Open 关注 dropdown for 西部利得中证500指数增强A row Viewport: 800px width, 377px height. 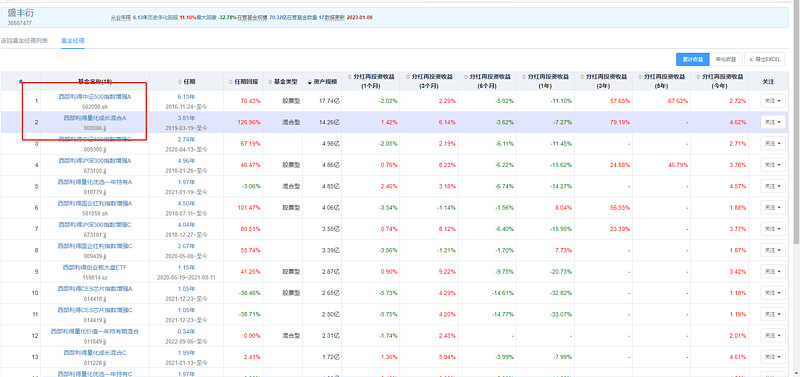[x=773, y=101]
